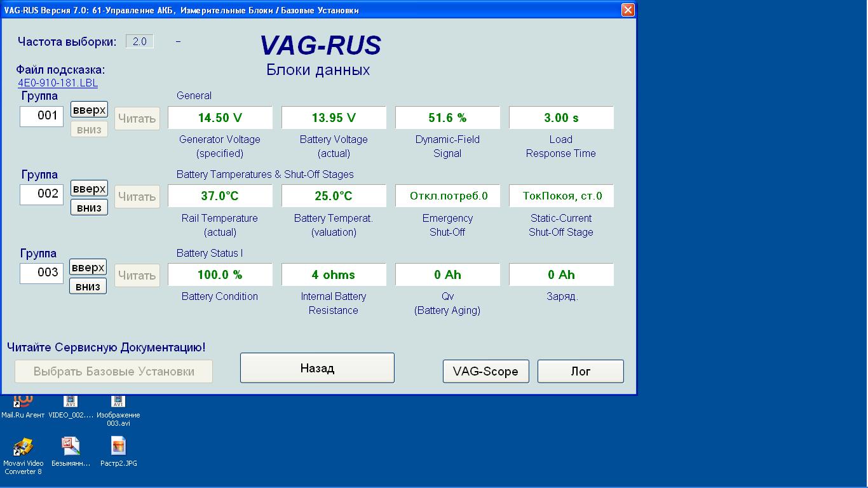Open VAG-Scope
The height and width of the screenshot is (488, 868).
[x=485, y=372]
